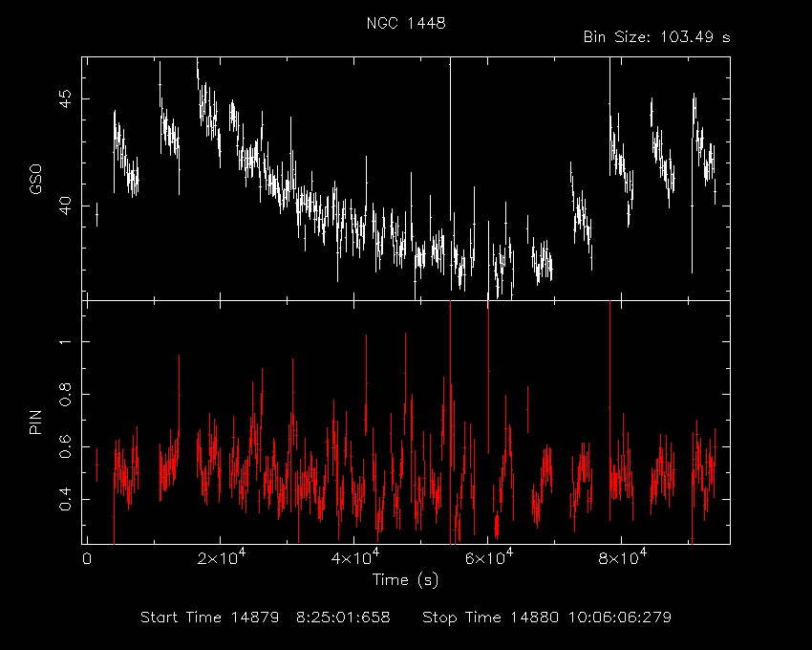This screenshot has width=812, height=650.
Task: Click the "2×10^4" time axis label
Action: point(221,557)
